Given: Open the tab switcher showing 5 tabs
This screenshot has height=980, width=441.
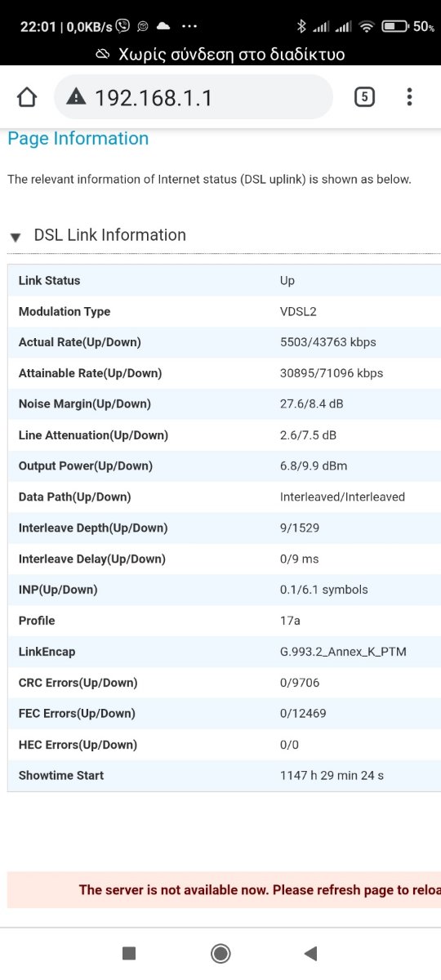Looking at the screenshot, I should point(364,97).
